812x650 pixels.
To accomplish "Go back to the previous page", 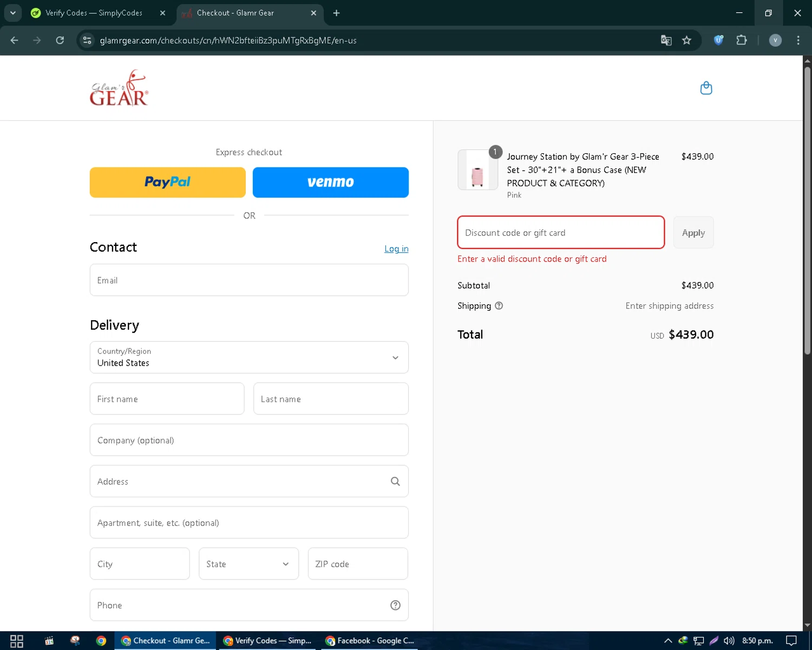I will [15, 40].
